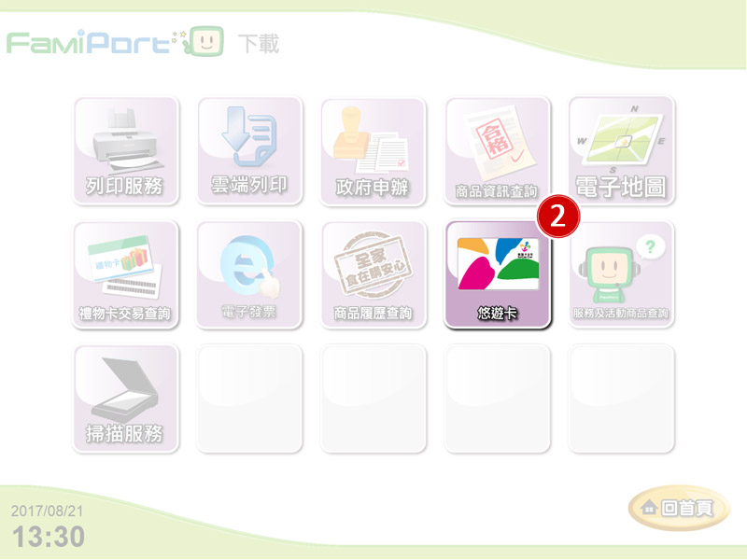747x560 pixels.
Task: Tap the empty tile below 商品履歷查詢
Action: [373, 399]
